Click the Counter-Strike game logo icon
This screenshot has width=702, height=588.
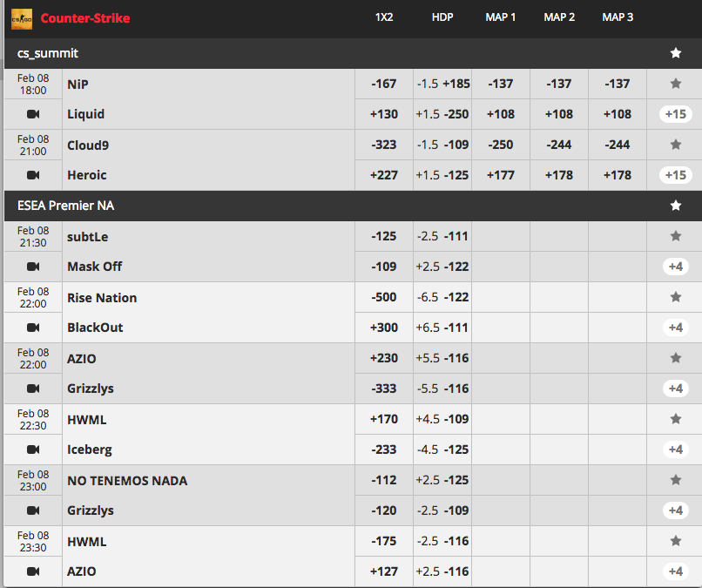22,19
